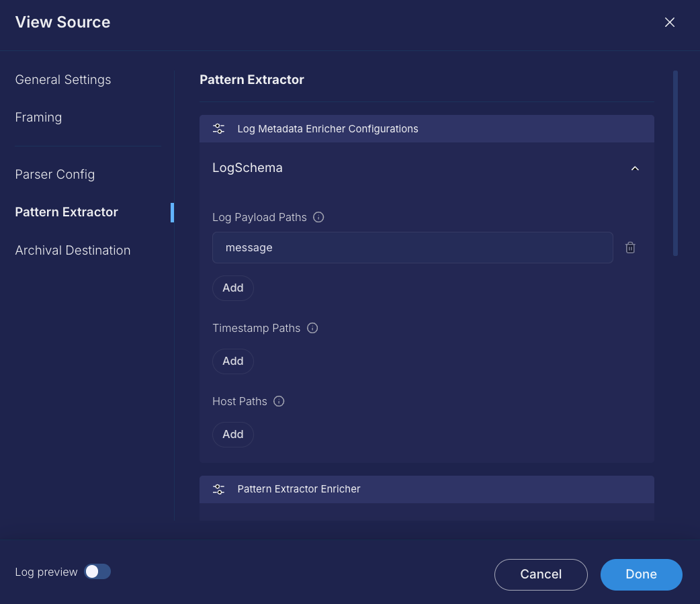Collapse the LogSchema section

tap(635, 168)
